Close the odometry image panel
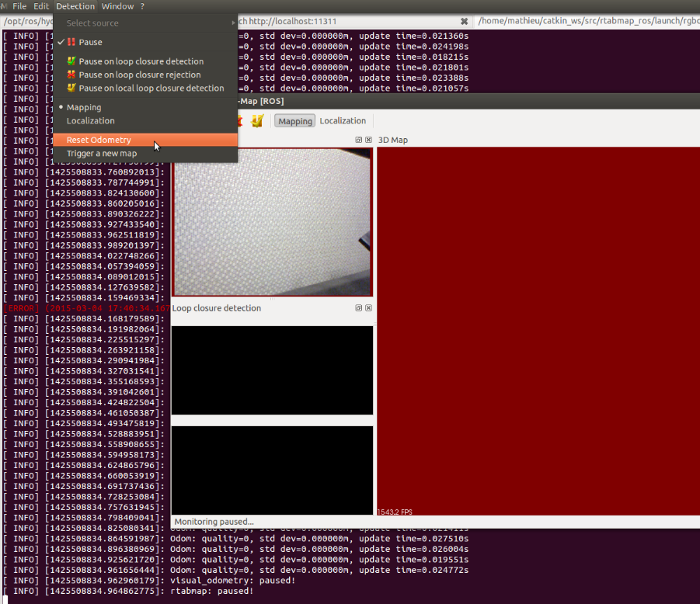 pyautogui.click(x=368, y=141)
